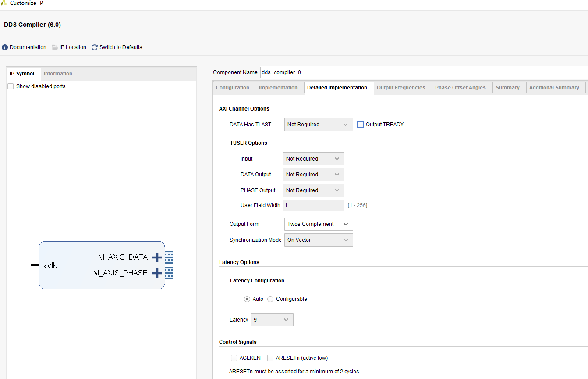Select Configurable latency option

pos(270,299)
